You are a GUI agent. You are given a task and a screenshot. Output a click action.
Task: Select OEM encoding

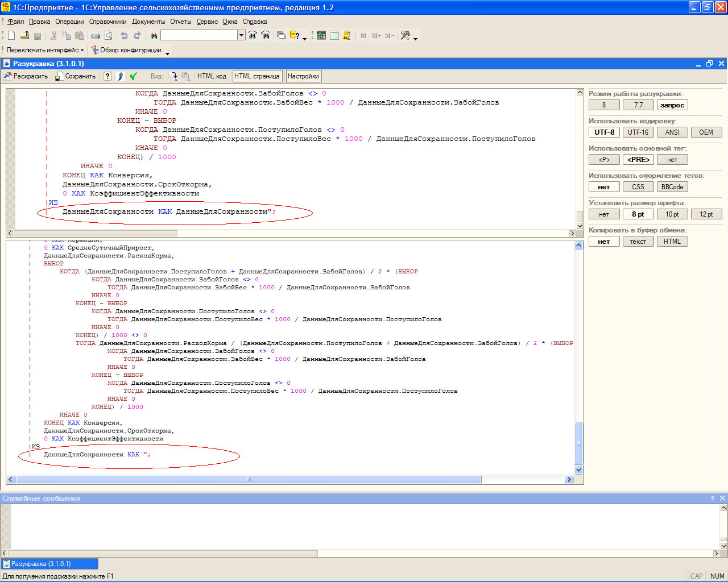[706, 132]
